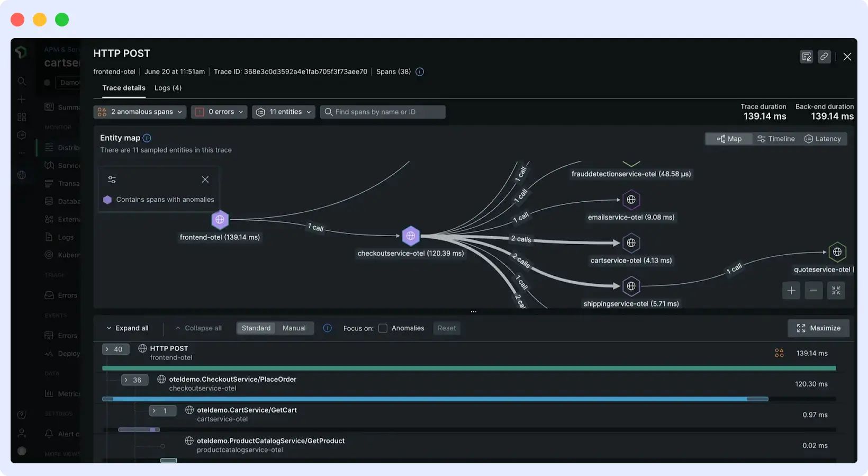Switch entity view to Timeline

(776, 139)
